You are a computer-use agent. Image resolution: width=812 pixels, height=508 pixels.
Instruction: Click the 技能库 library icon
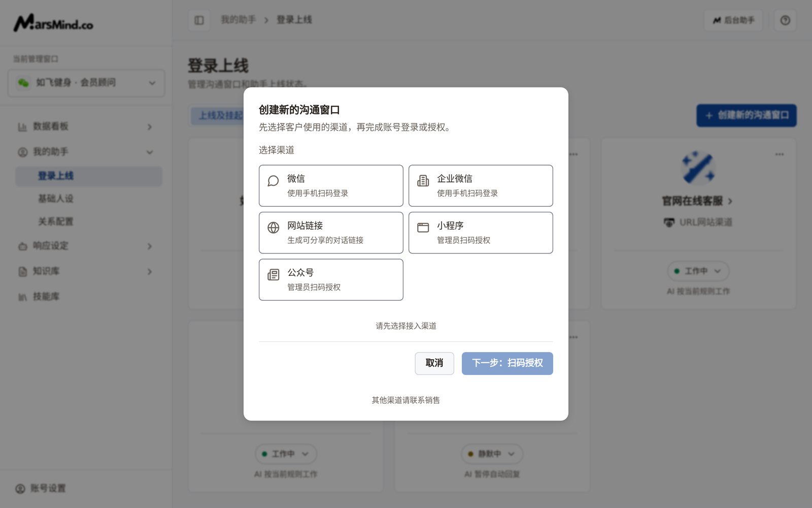[22, 297]
